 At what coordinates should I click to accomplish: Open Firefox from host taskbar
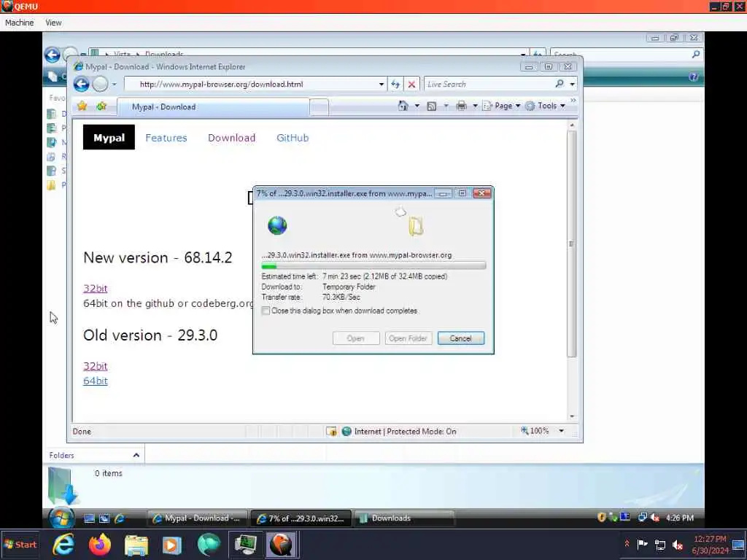(x=99, y=545)
